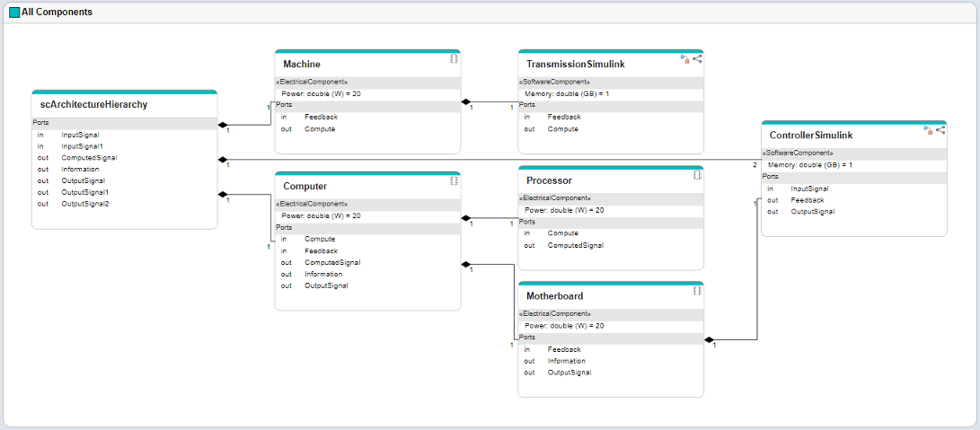Click the Power property on the Processor box

(564, 210)
